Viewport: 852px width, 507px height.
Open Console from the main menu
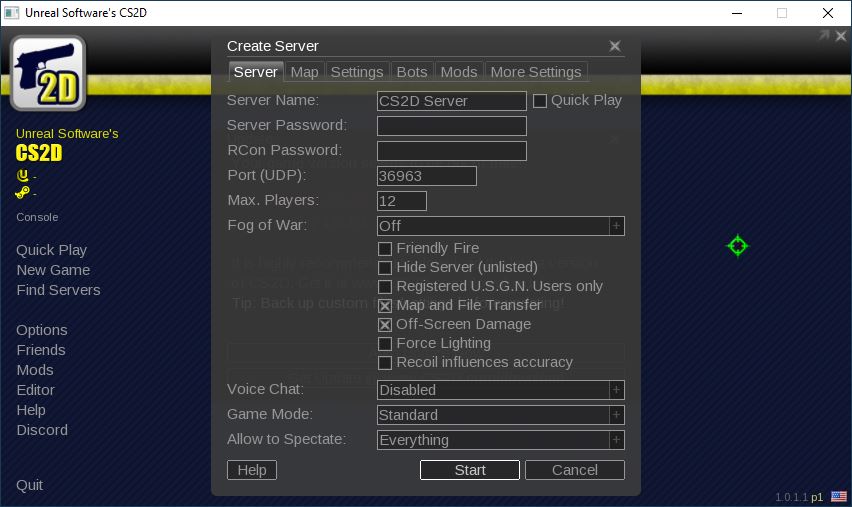37,217
